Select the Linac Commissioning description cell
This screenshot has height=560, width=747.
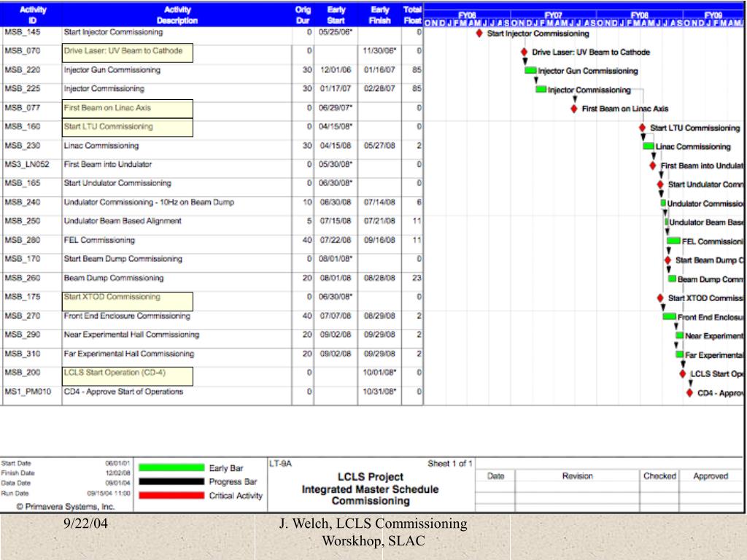[x=101, y=146]
